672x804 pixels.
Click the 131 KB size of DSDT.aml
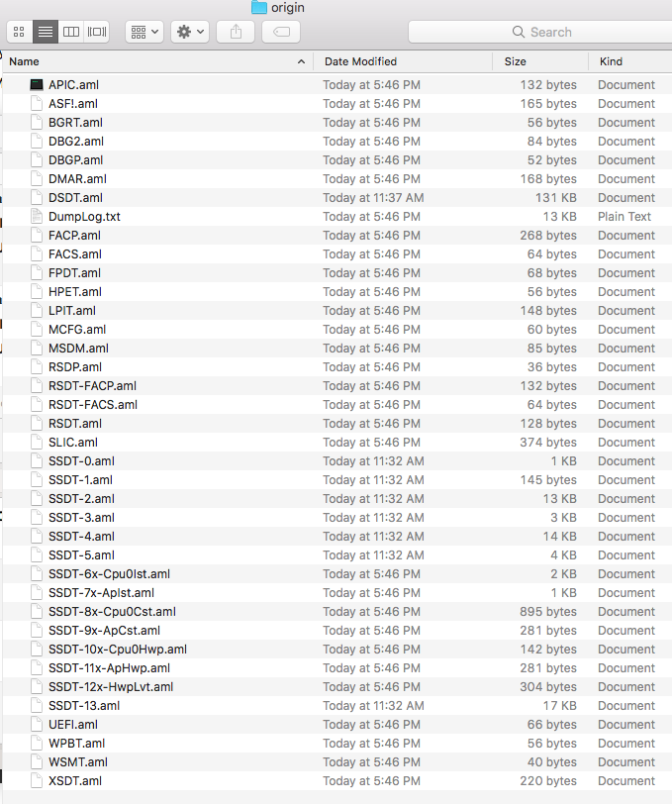coord(556,197)
